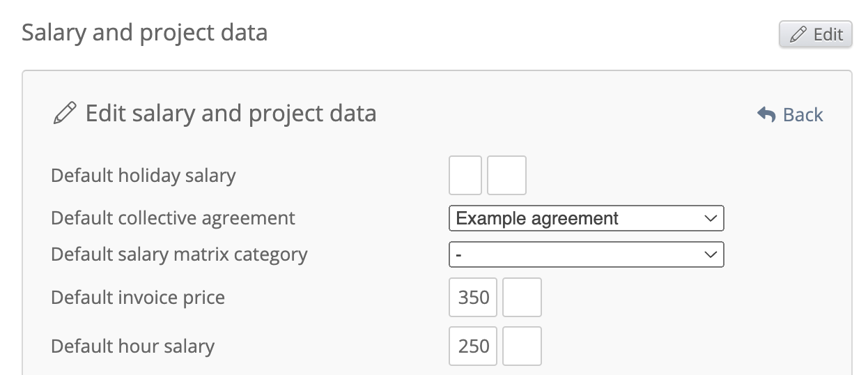Open the Default collective agreement dropdown
The height and width of the screenshot is (375, 868).
pos(586,218)
